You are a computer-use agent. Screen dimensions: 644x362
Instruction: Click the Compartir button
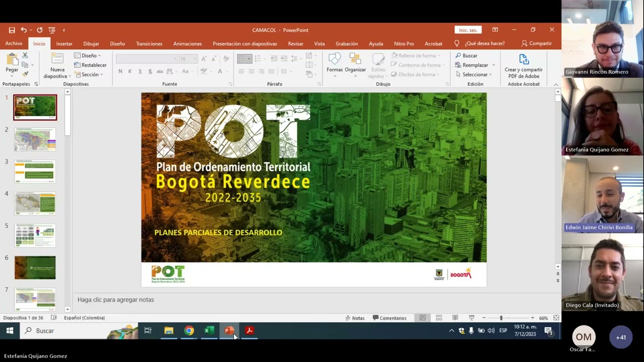click(536, 44)
